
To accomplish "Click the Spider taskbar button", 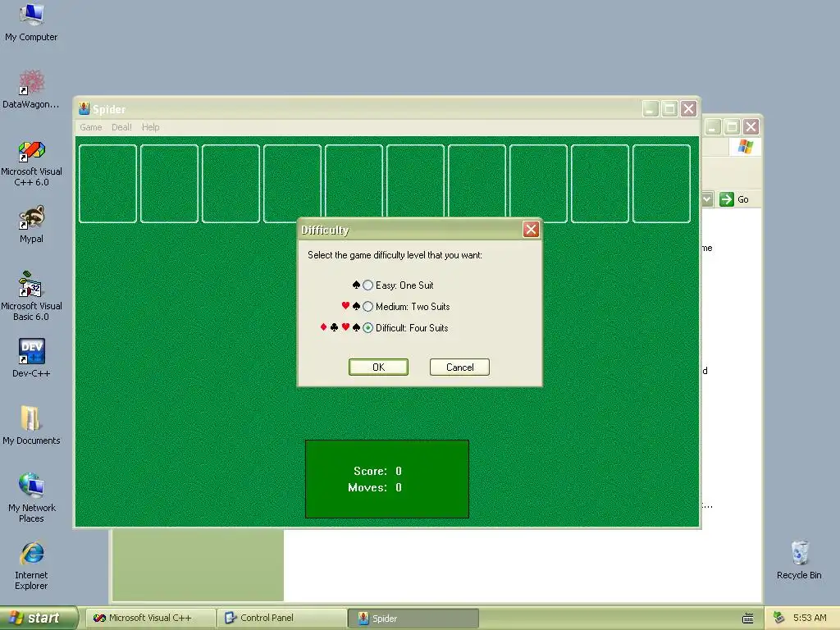I will coord(413,619).
